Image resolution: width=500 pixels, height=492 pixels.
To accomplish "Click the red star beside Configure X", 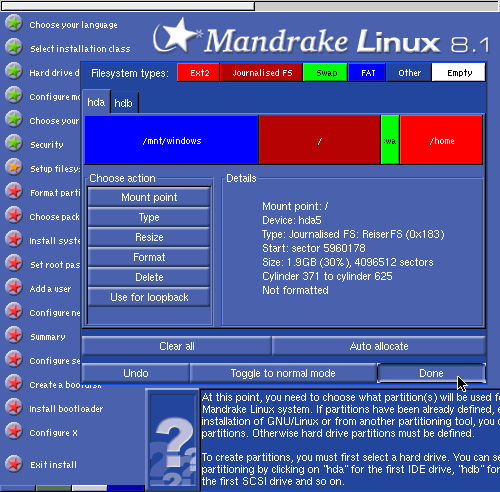I will coord(14,431).
